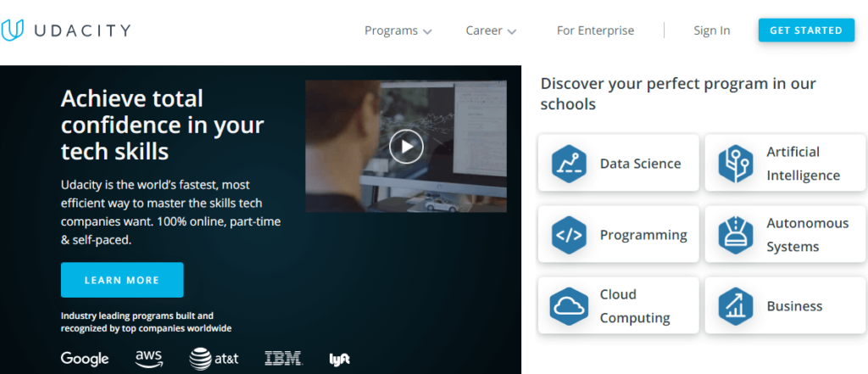Play the hero video
The image size is (868, 374).
click(406, 146)
